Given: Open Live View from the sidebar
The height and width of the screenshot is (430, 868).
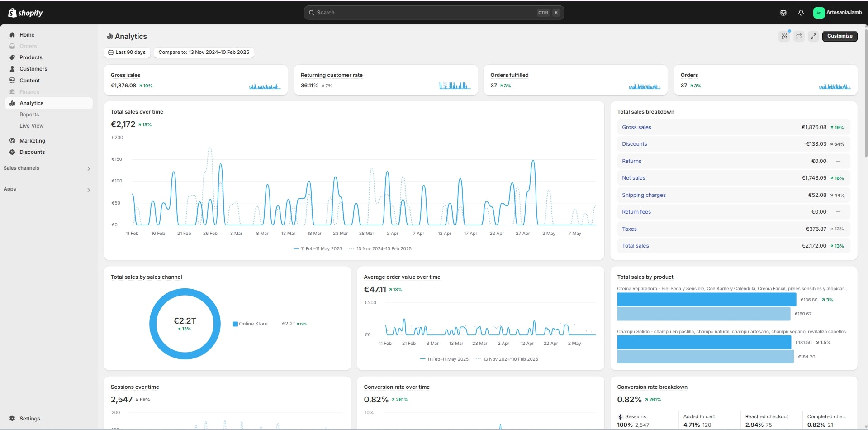Looking at the screenshot, I should coord(31,126).
